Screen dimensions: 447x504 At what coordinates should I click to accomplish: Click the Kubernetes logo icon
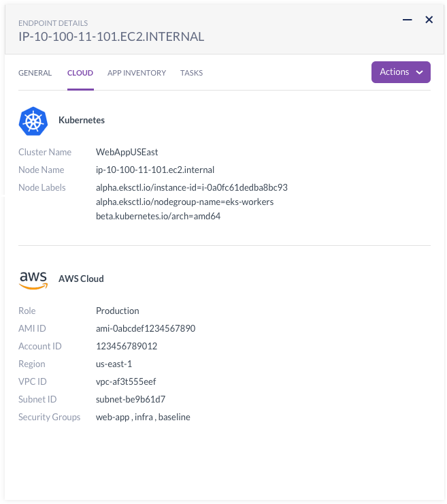tap(33, 121)
